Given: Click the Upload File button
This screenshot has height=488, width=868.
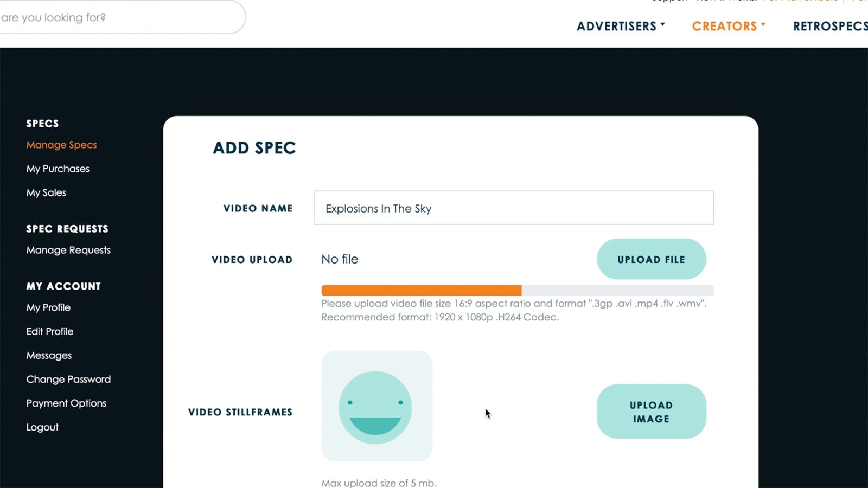Looking at the screenshot, I should 651,259.
